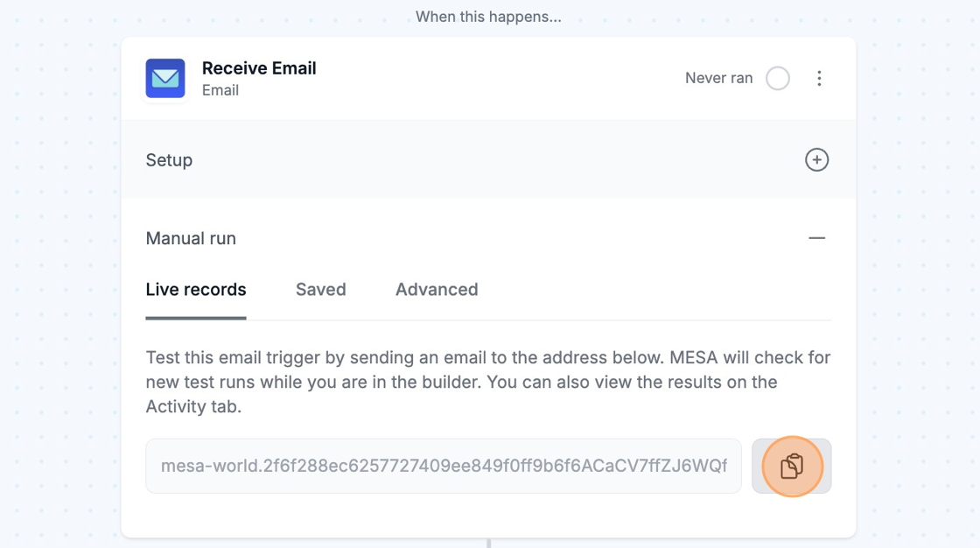Click the mesa-world email address field

pyautogui.click(x=443, y=466)
